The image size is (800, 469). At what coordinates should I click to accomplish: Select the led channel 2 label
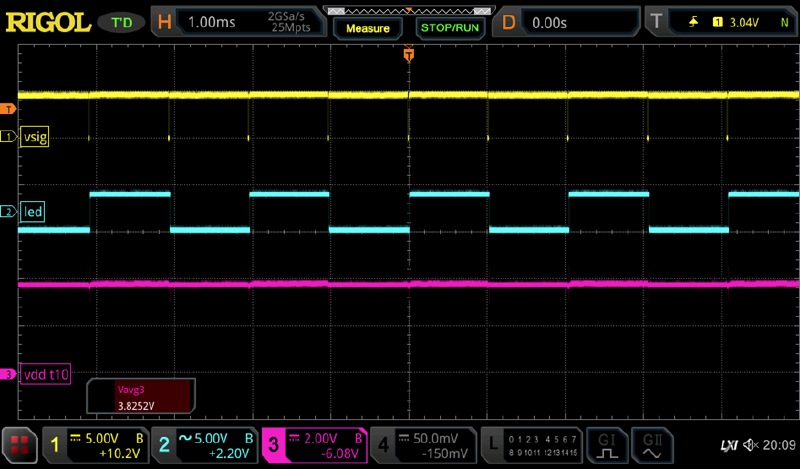tap(34, 212)
